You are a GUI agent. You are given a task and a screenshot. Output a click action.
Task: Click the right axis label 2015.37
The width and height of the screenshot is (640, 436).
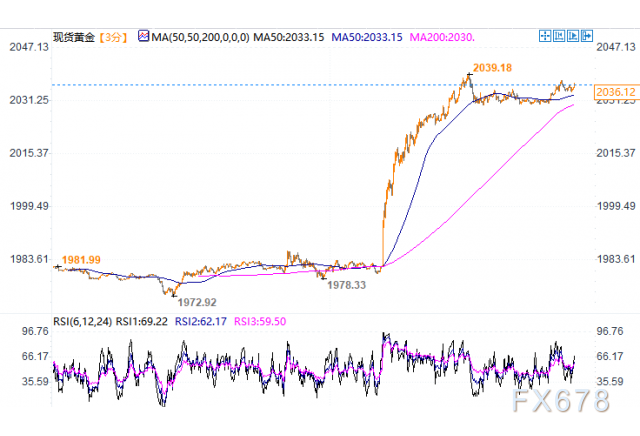click(x=616, y=153)
